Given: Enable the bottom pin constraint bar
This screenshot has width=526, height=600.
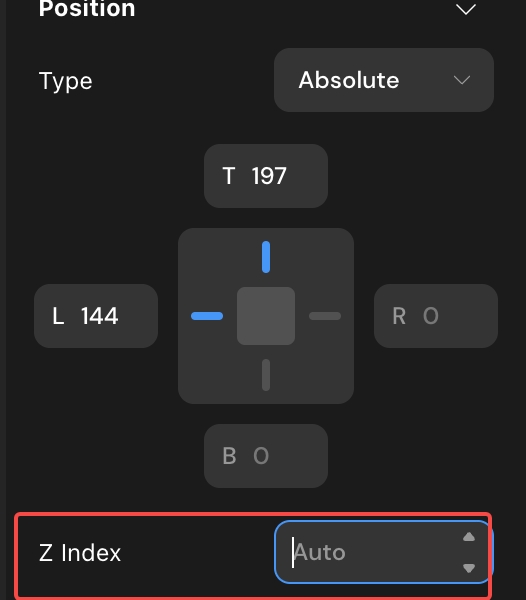Looking at the screenshot, I should point(266,375).
